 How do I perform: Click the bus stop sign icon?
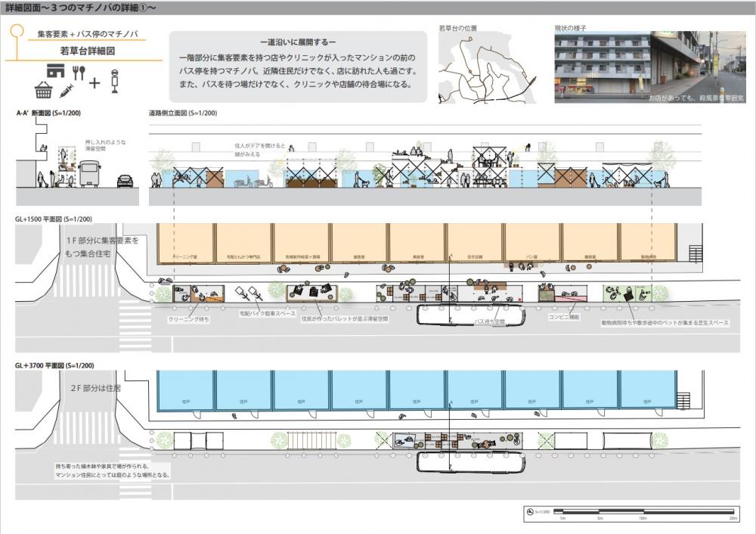[115, 80]
